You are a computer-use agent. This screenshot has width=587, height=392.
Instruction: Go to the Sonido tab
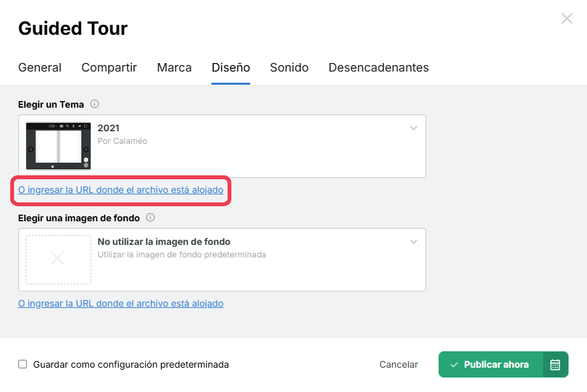point(289,68)
